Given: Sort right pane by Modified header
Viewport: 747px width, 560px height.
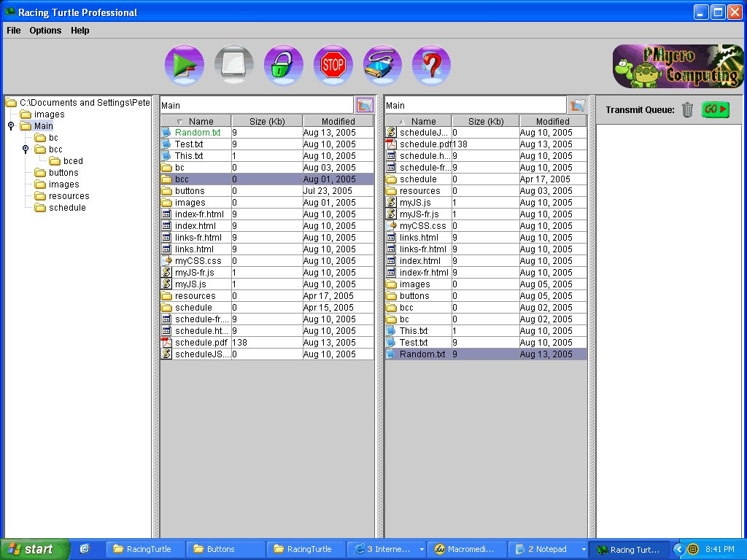Looking at the screenshot, I should point(553,122).
